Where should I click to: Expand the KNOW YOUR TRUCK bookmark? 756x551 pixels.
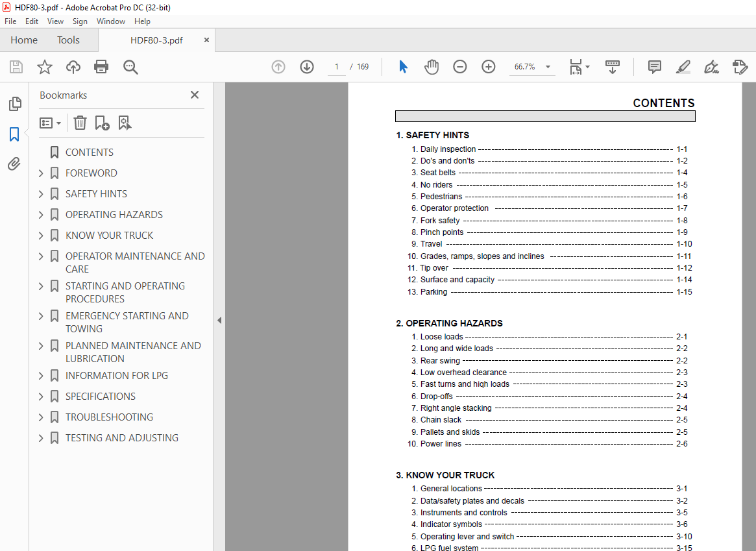click(x=41, y=235)
